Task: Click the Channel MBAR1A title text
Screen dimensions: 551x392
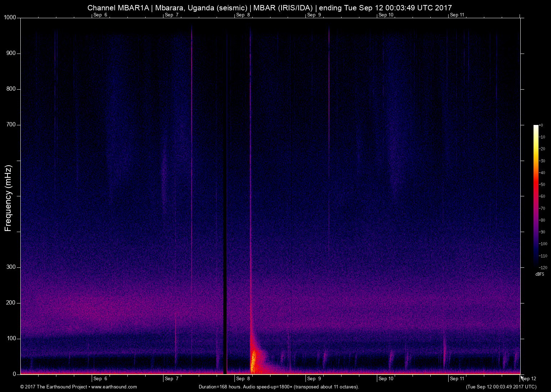Action: [x=118, y=7]
